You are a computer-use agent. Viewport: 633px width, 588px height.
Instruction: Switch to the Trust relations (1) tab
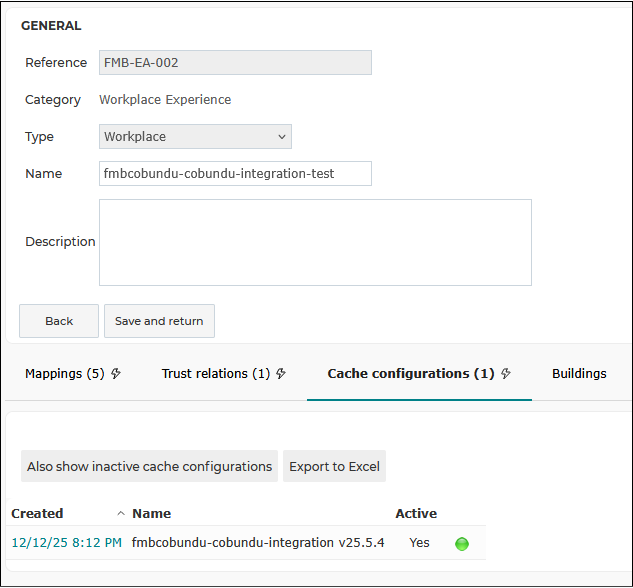tap(216, 373)
